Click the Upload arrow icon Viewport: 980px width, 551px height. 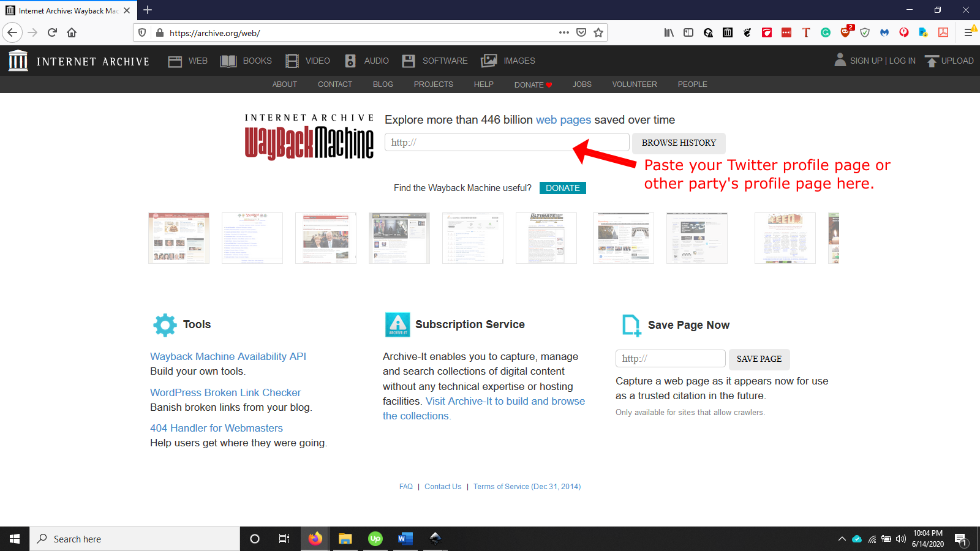point(932,61)
